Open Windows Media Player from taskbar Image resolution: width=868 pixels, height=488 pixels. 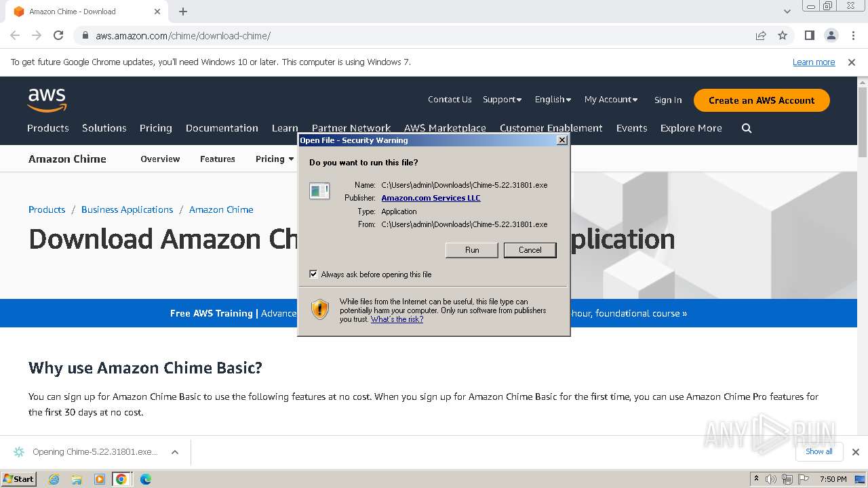point(99,479)
